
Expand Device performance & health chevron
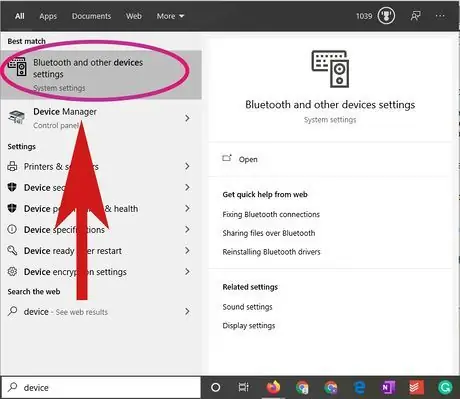(x=187, y=208)
